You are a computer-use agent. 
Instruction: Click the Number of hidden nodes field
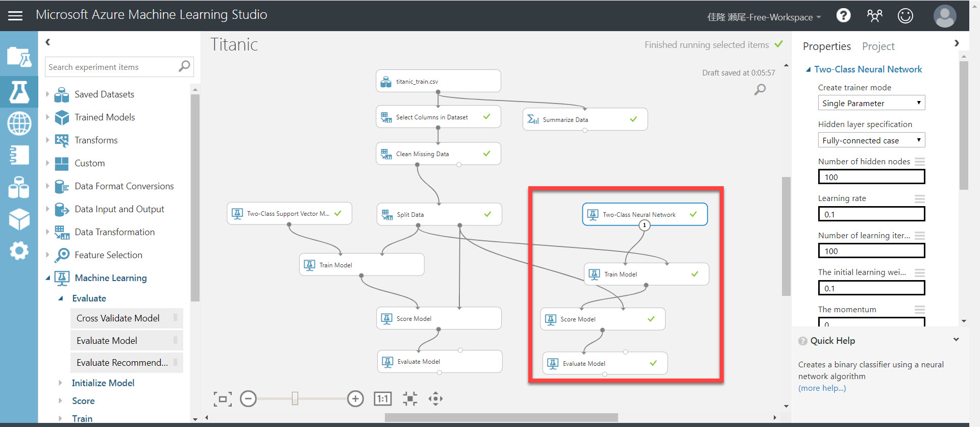pos(871,177)
